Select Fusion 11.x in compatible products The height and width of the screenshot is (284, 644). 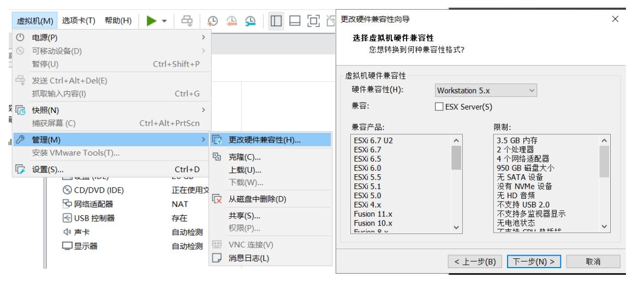click(x=373, y=214)
